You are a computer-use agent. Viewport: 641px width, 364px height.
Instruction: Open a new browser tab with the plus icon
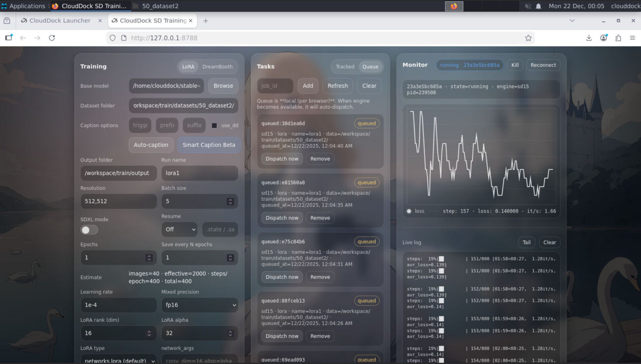click(x=206, y=21)
